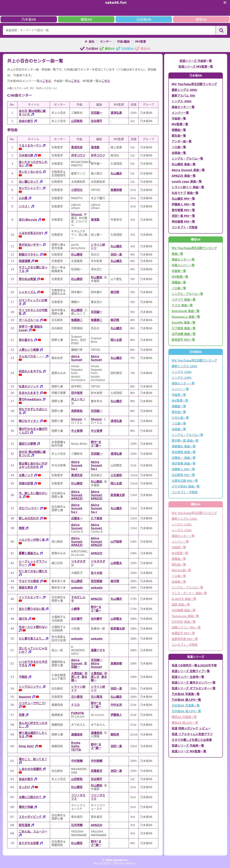Image resolution: width=230 pixels, height=868 pixels.
Task: Open MV YouTube再生回数ランキング link under 乃木坂46
Action: 194,84
